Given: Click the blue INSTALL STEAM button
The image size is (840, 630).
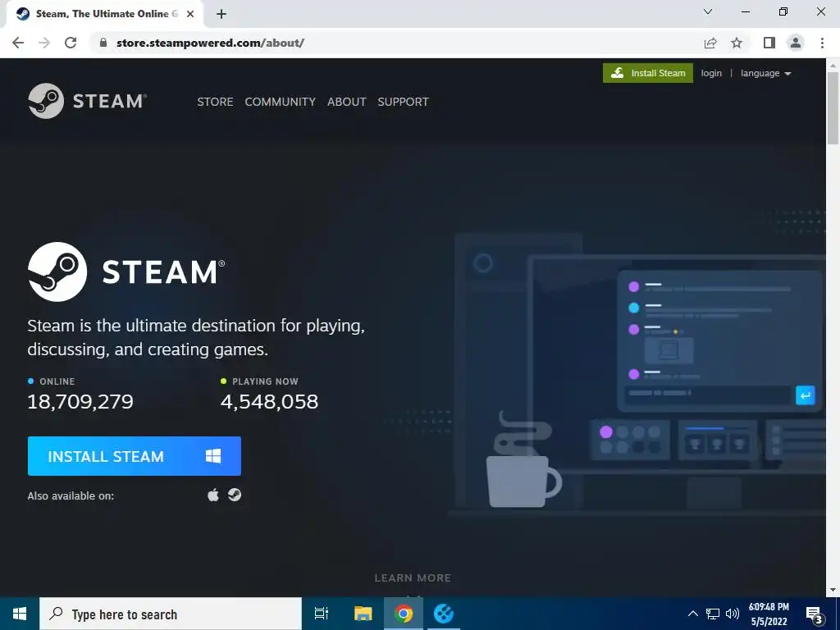Looking at the screenshot, I should [x=135, y=456].
